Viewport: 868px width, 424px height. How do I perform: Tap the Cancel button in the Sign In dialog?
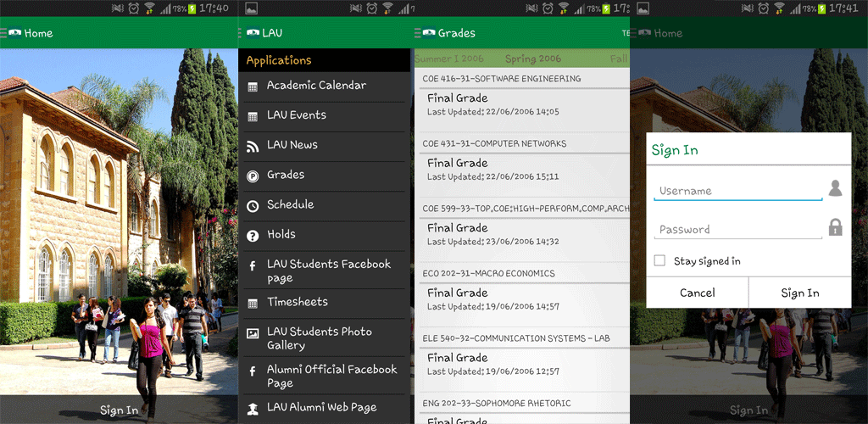(697, 293)
